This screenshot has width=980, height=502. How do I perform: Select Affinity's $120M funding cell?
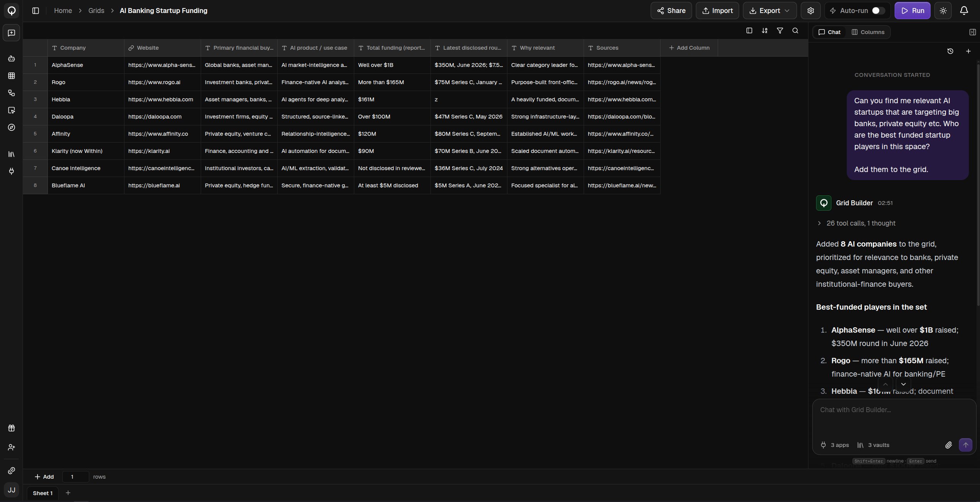392,134
